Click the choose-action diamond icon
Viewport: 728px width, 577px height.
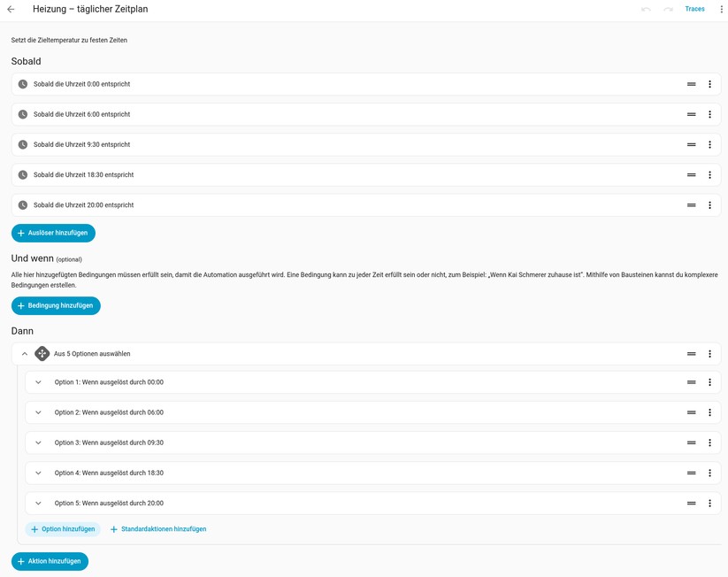click(x=42, y=353)
